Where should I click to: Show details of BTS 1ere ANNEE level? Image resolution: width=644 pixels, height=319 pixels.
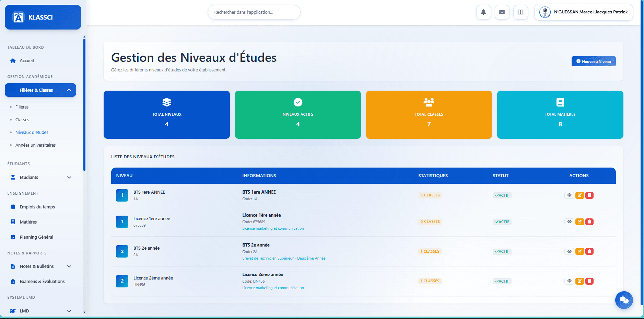coord(569,195)
